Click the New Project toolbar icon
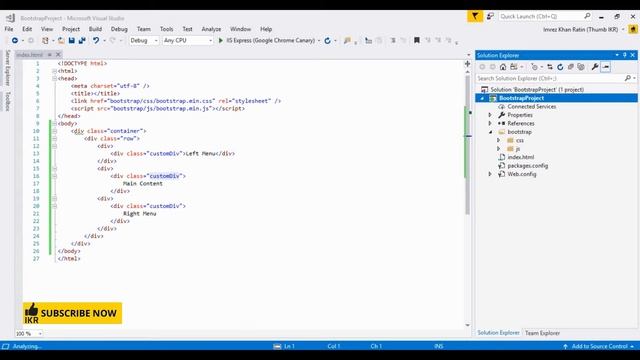The height and width of the screenshot is (360, 640). point(45,40)
